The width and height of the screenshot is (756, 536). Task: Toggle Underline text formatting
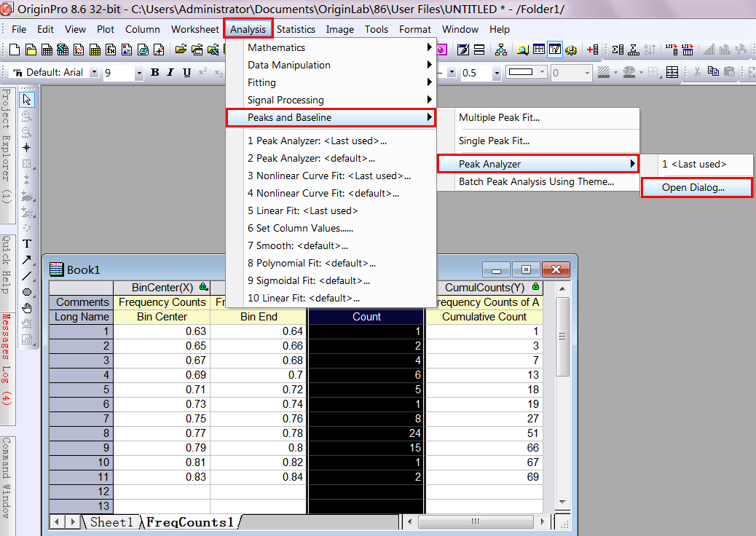tap(186, 73)
